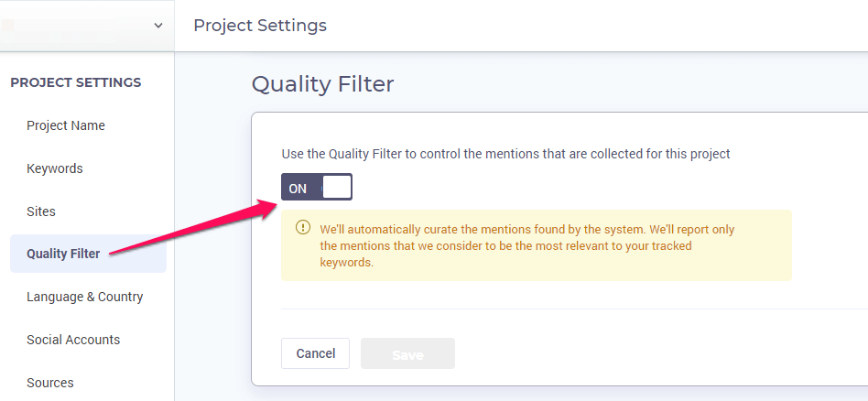Screen dimensions: 868x401
Task: Go to Keywords settings
Action: tap(55, 168)
